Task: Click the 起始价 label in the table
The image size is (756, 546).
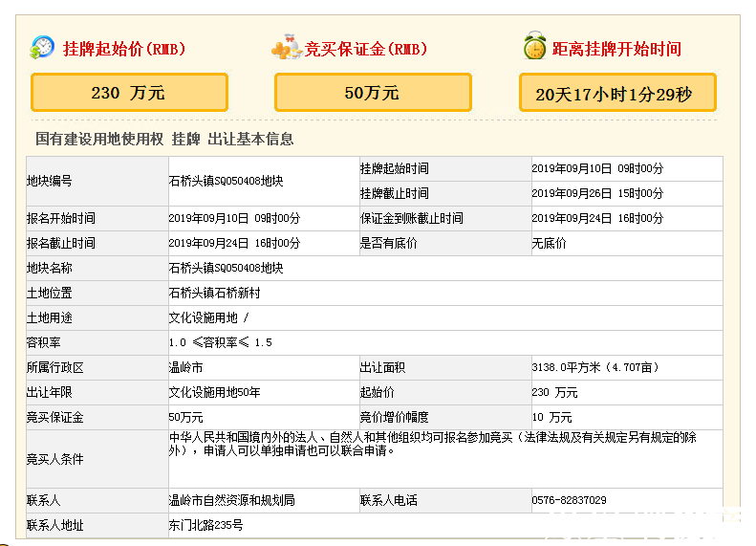Action: pos(377,392)
